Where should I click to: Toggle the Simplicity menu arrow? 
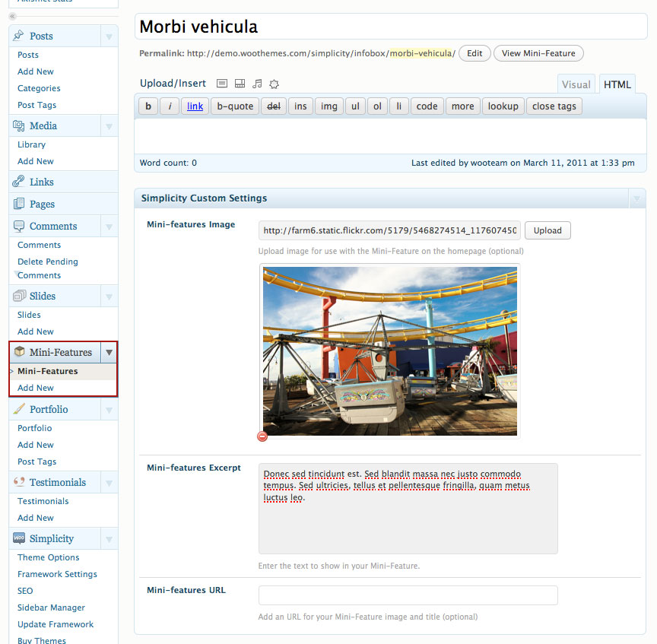(x=109, y=539)
